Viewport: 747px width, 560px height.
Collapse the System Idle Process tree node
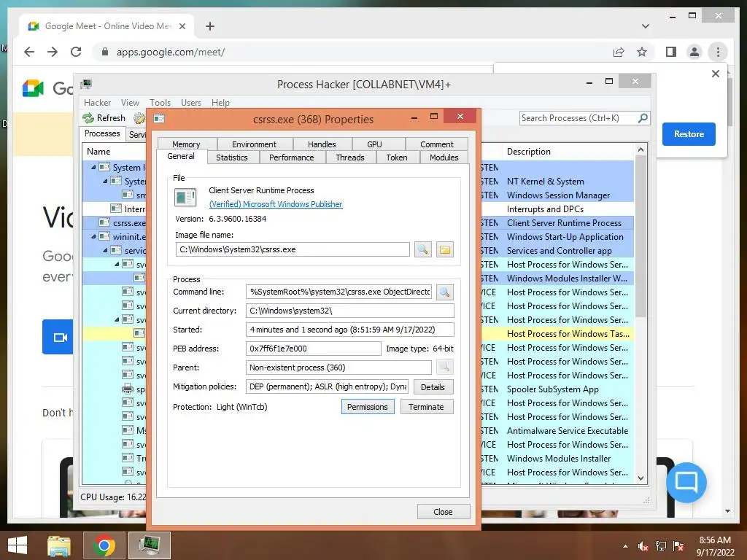[93, 167]
